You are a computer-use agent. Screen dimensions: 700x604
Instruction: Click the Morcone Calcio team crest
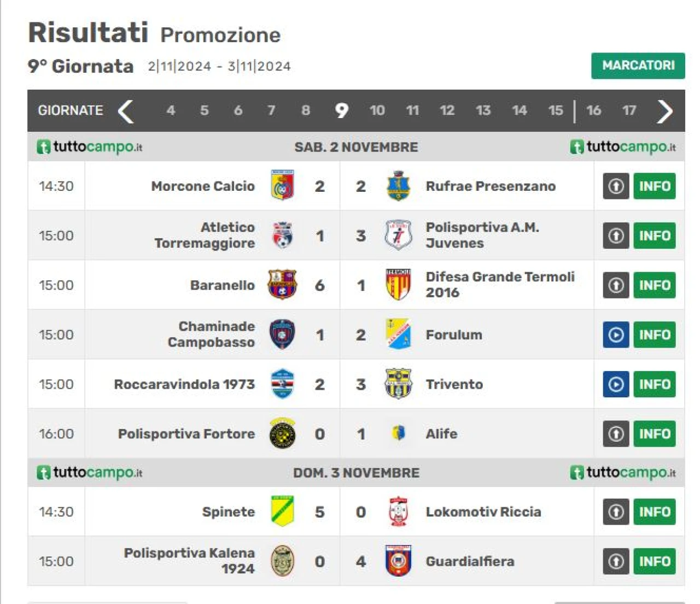coord(283,186)
